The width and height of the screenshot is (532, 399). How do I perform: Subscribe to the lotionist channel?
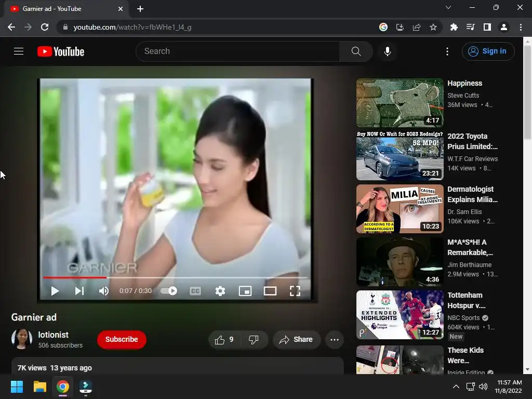(122, 339)
